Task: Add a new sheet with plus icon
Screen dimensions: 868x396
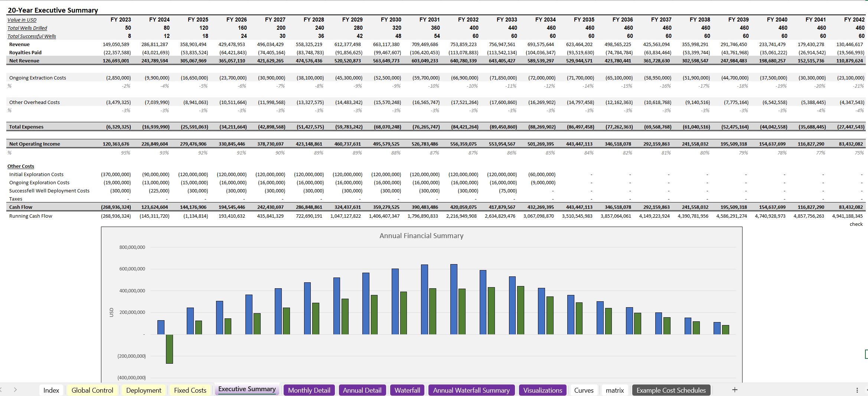Action: tap(734, 390)
